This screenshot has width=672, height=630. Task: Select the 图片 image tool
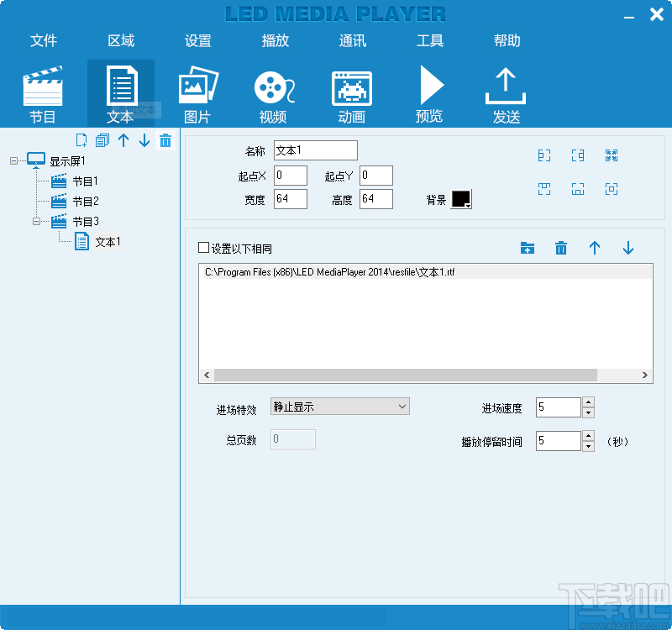[197, 92]
